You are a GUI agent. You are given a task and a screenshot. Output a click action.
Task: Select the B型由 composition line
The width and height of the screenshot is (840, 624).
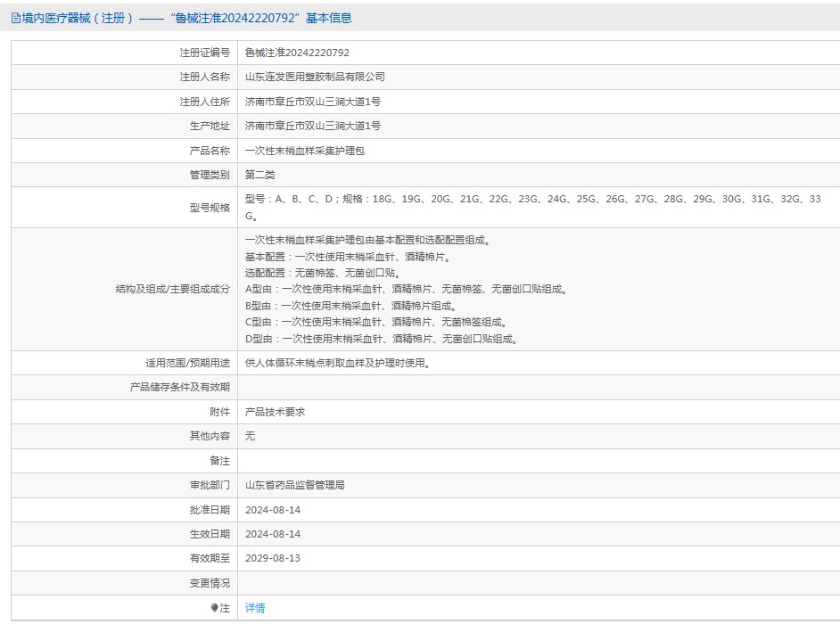click(x=351, y=306)
